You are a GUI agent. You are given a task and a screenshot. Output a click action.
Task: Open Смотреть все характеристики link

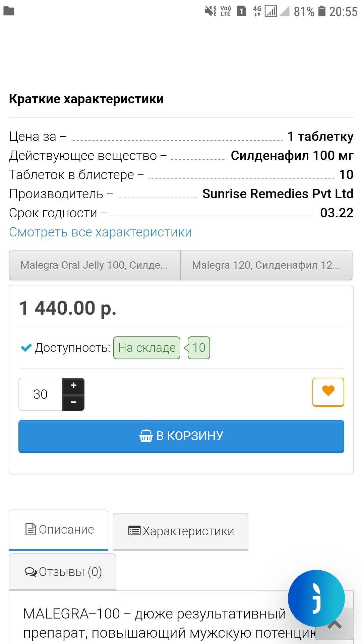pyautogui.click(x=100, y=232)
